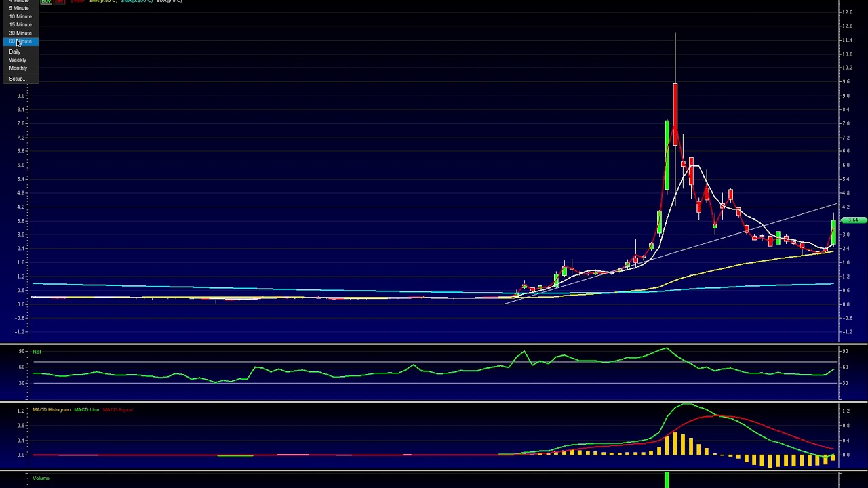This screenshot has height=488, width=868.
Task: Switch chart to the Monthly interval
Action: [x=20, y=68]
